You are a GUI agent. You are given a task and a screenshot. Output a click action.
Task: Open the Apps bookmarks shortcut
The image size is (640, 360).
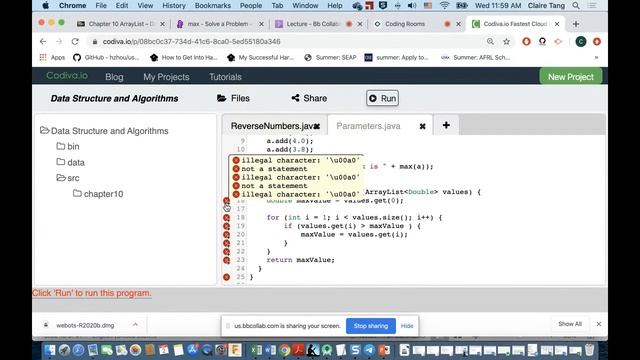[52, 58]
